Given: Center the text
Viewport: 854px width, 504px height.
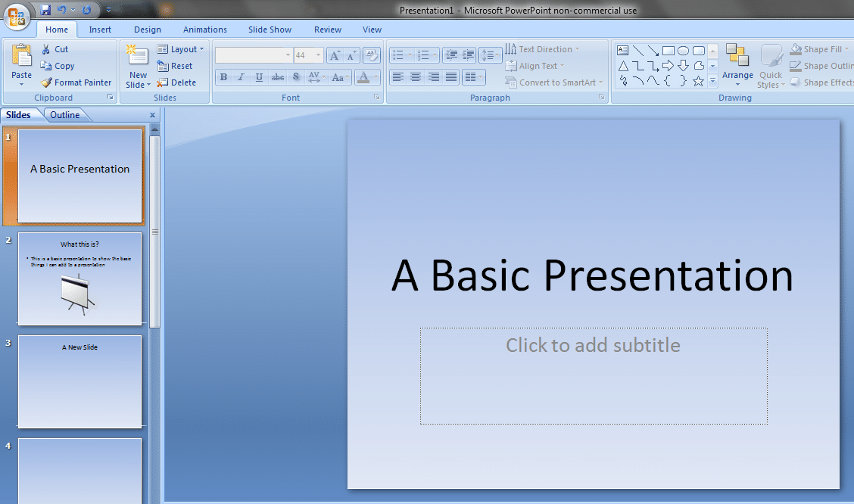Looking at the screenshot, I should click(416, 76).
